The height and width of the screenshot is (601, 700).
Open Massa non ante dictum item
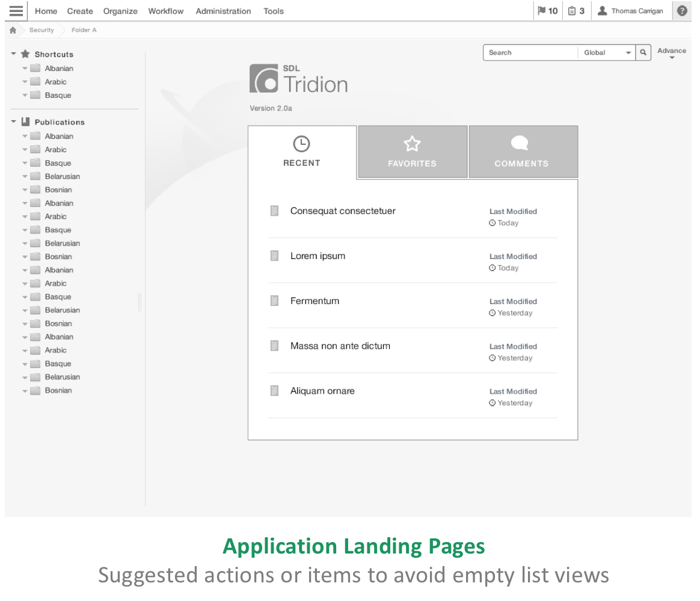point(340,346)
